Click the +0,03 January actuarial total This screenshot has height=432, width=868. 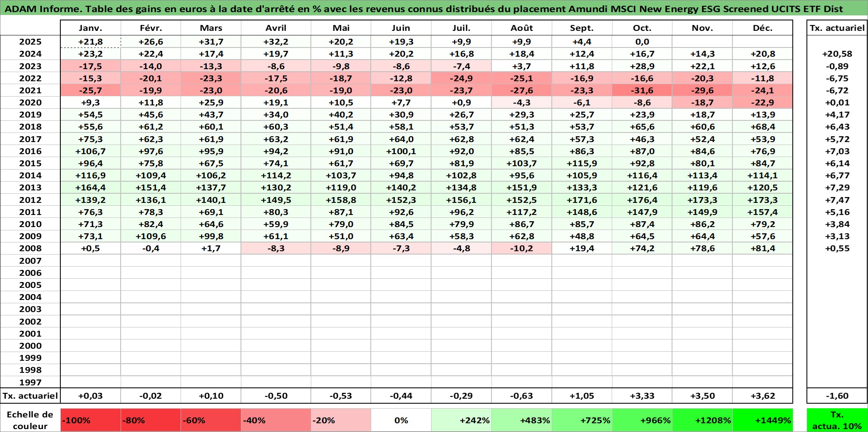[90, 396]
